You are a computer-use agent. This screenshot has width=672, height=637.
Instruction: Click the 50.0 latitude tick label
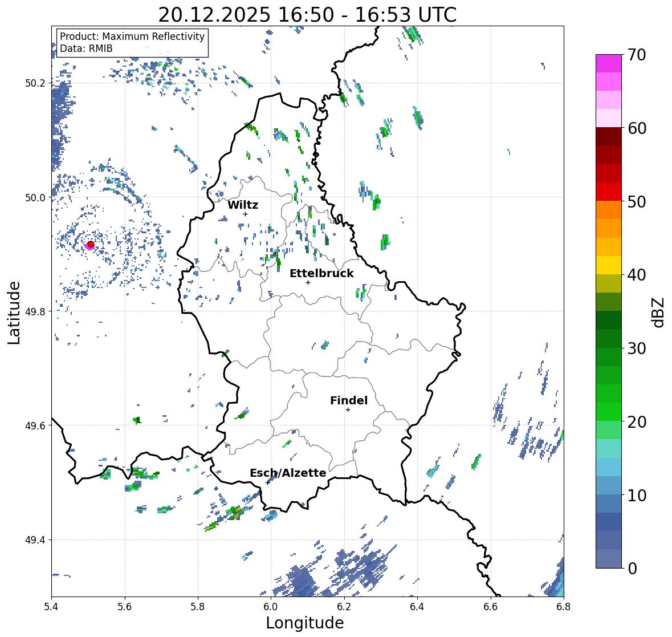click(x=35, y=198)
